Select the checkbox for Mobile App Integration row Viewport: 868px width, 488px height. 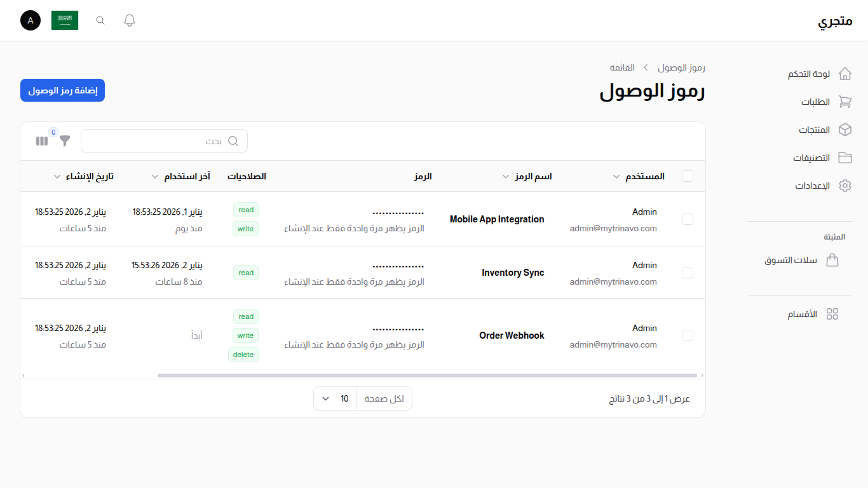pos(688,219)
